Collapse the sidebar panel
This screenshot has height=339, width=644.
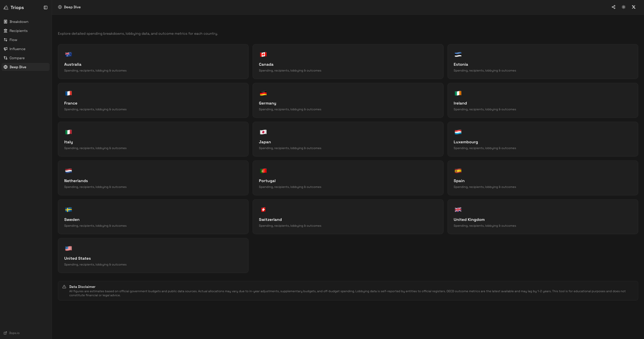click(x=45, y=8)
